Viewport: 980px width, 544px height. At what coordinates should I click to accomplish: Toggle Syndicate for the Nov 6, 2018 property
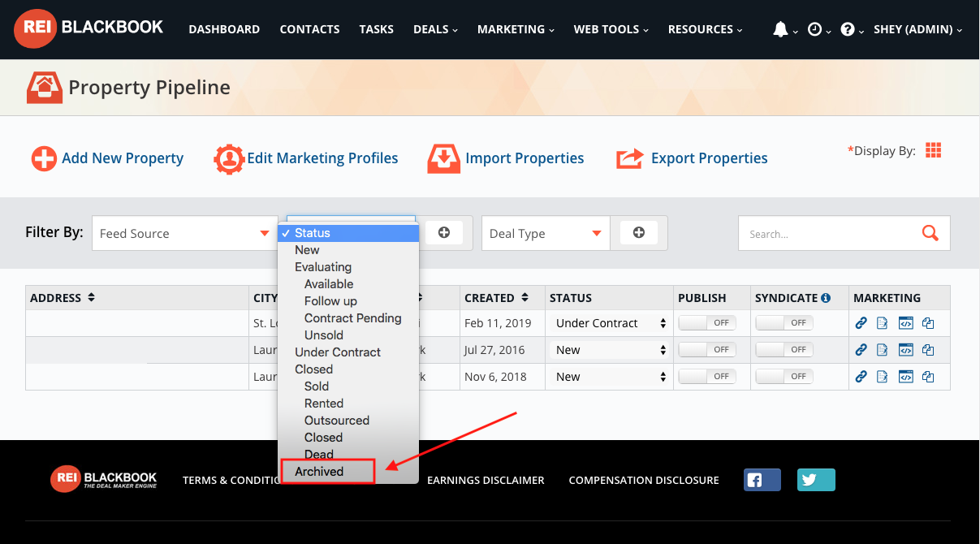[784, 377]
